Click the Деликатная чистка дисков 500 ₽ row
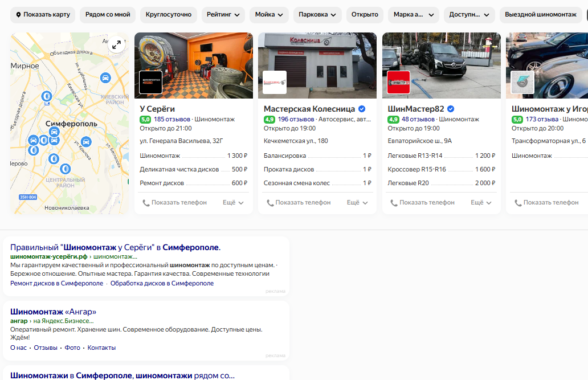 (194, 170)
